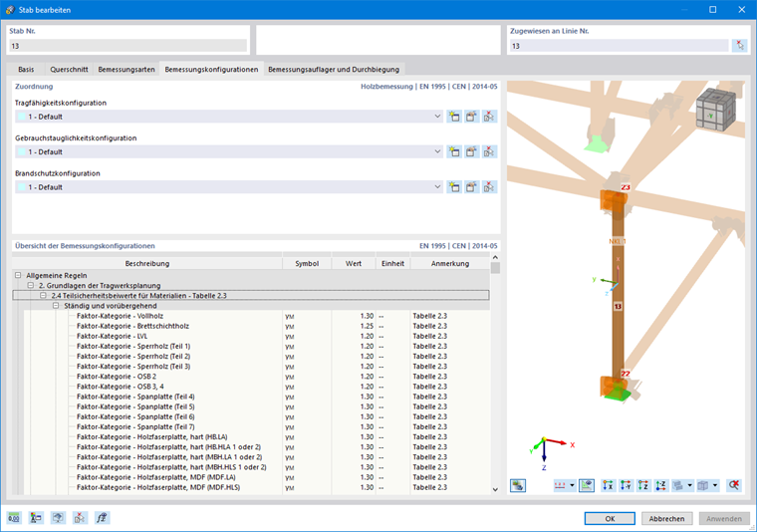Create new Tragfähigkeitskonfiguration with the new icon
The image size is (757, 532).
click(454, 117)
